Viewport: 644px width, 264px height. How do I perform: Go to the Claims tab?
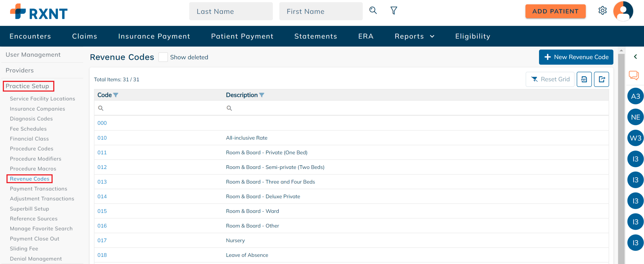85,36
